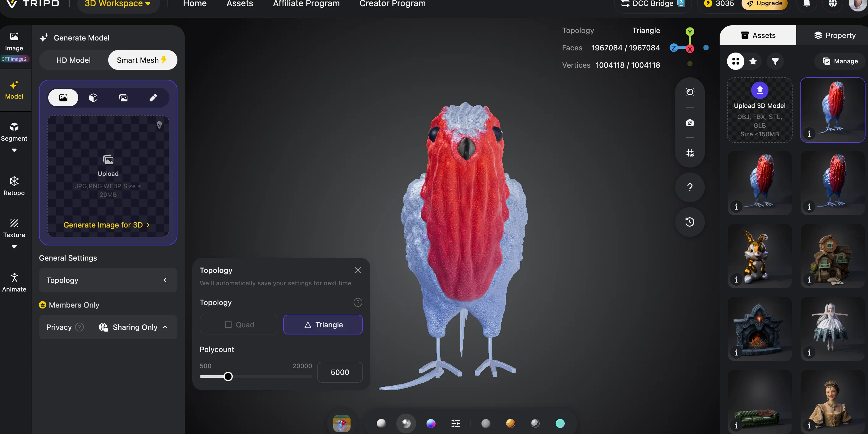Open the Home nav item
Viewport: 868px width, 434px height.
195,3
